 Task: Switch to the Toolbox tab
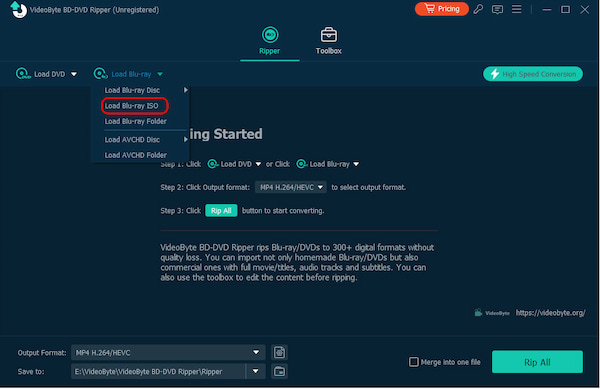tap(329, 41)
